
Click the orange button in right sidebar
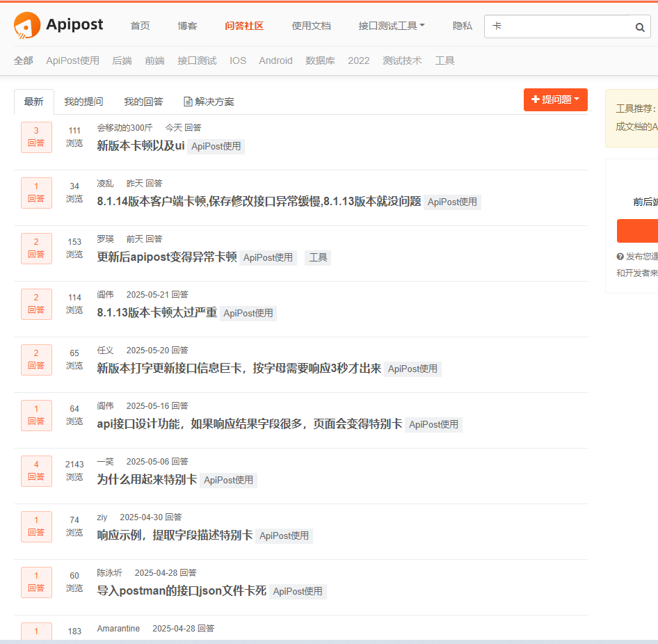(637, 231)
